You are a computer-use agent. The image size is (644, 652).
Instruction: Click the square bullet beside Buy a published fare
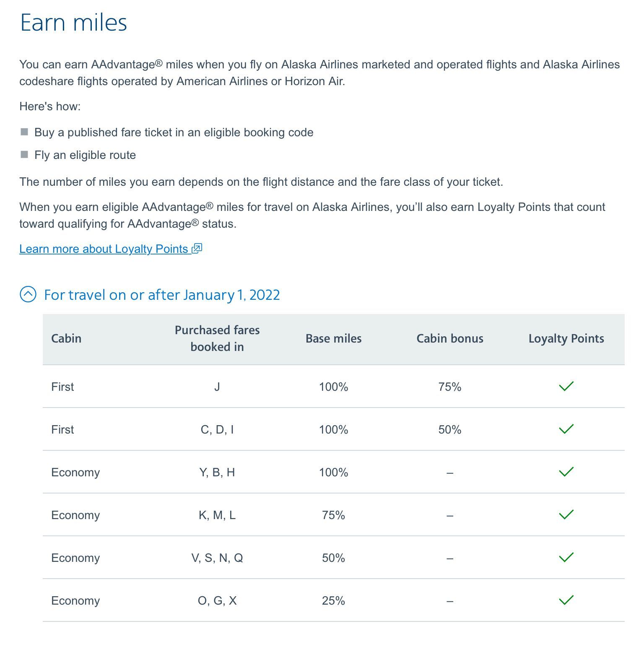(24, 132)
